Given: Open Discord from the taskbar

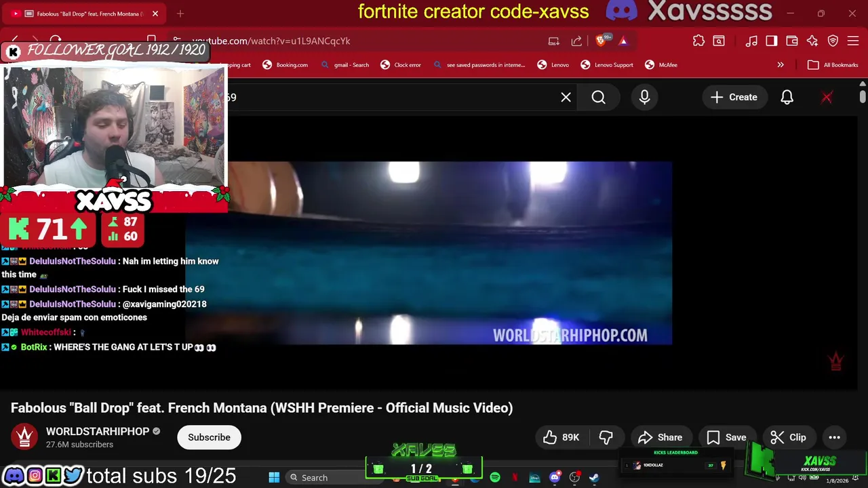Looking at the screenshot, I should pos(555,478).
